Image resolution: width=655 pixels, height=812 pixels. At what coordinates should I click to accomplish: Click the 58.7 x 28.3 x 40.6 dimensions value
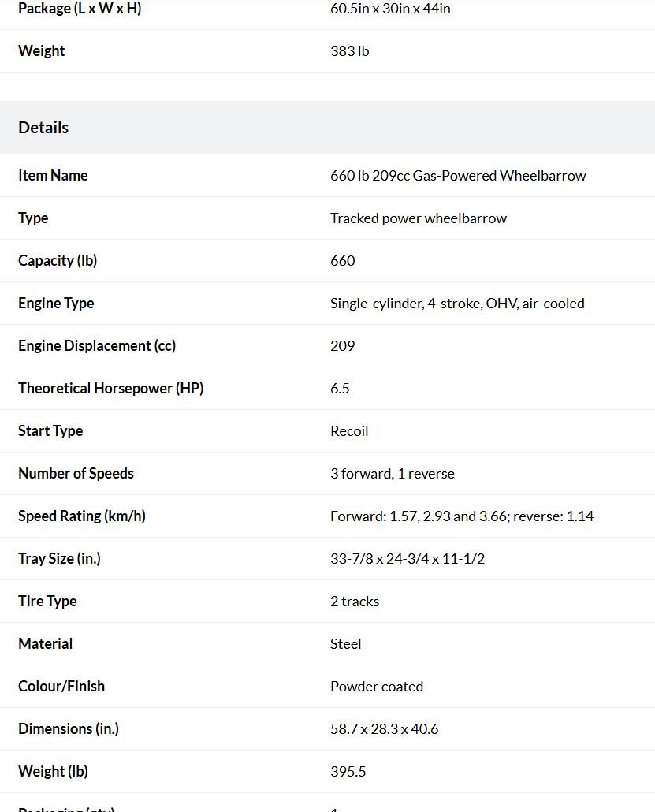click(x=384, y=728)
